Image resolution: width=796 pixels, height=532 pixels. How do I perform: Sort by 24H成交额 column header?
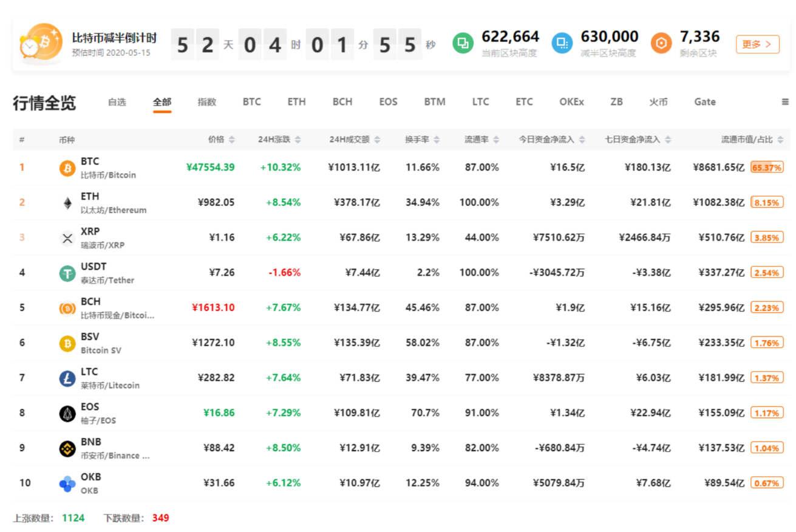[355, 140]
